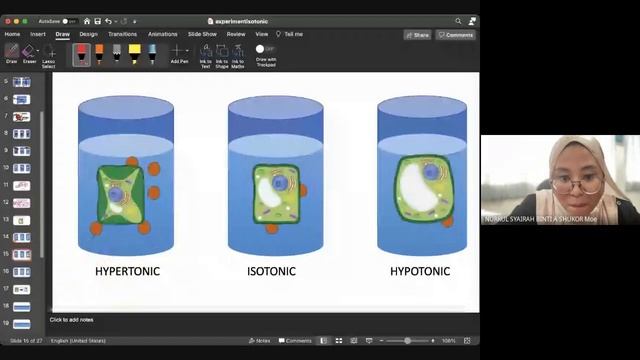The height and width of the screenshot is (360, 640).
Task: Click the Fit slide to window icon
Action: point(467,340)
